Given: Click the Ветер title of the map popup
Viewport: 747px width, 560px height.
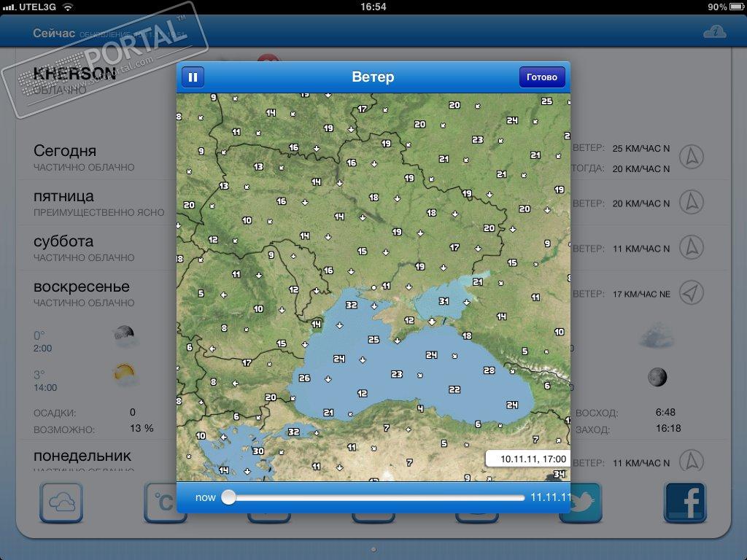Looking at the screenshot, I should tap(373, 77).
